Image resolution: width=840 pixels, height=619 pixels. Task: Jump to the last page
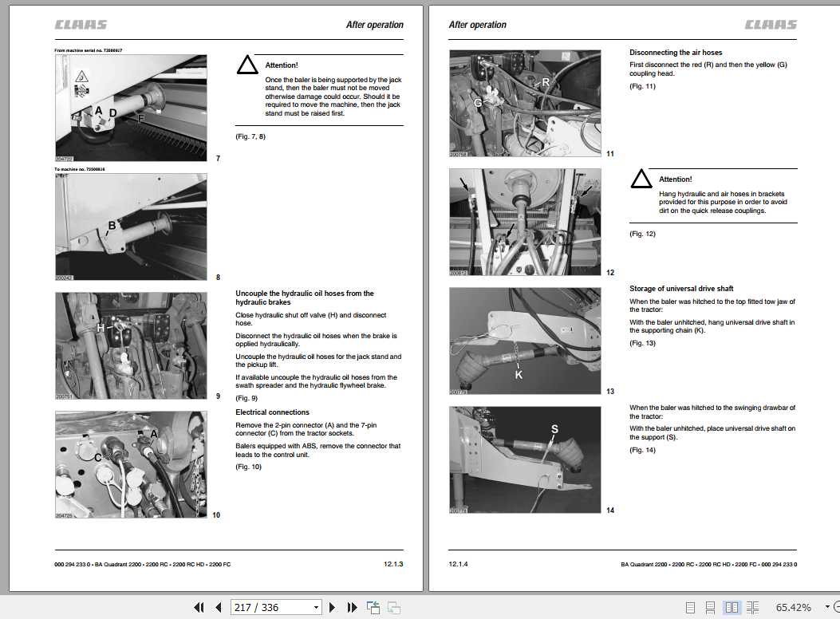coord(352,607)
